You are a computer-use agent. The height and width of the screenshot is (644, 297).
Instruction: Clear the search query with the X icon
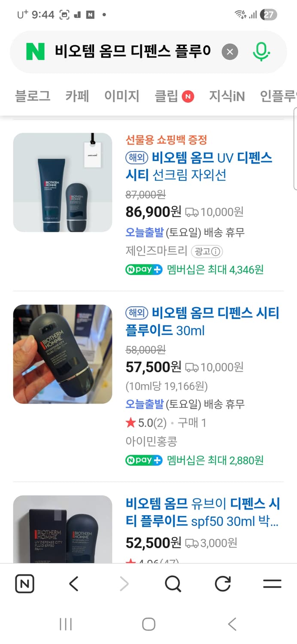(230, 52)
